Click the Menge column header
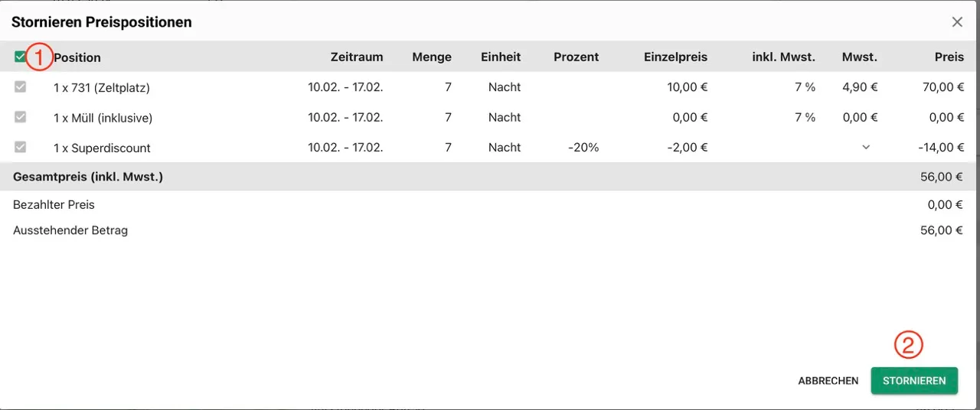 432,57
